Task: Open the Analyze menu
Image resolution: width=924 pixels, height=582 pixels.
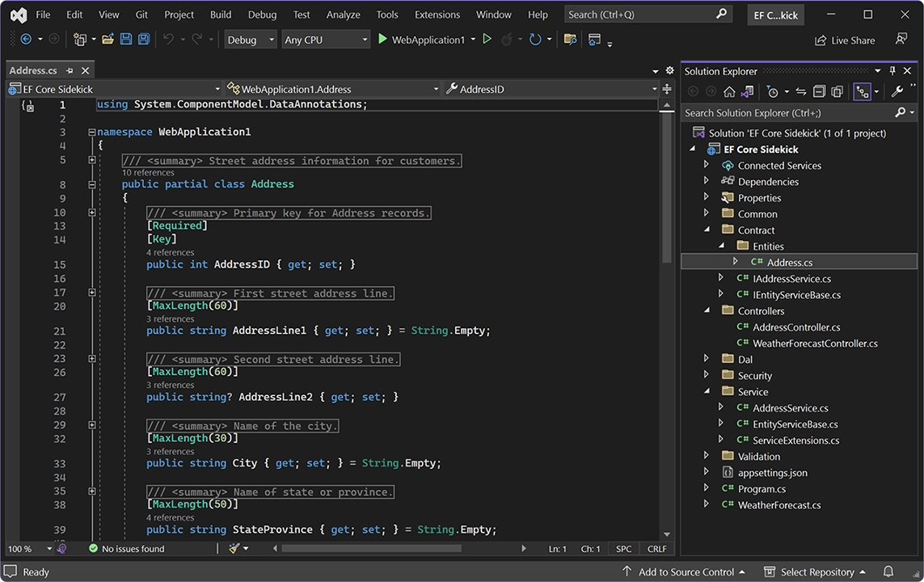Action: pyautogui.click(x=344, y=15)
